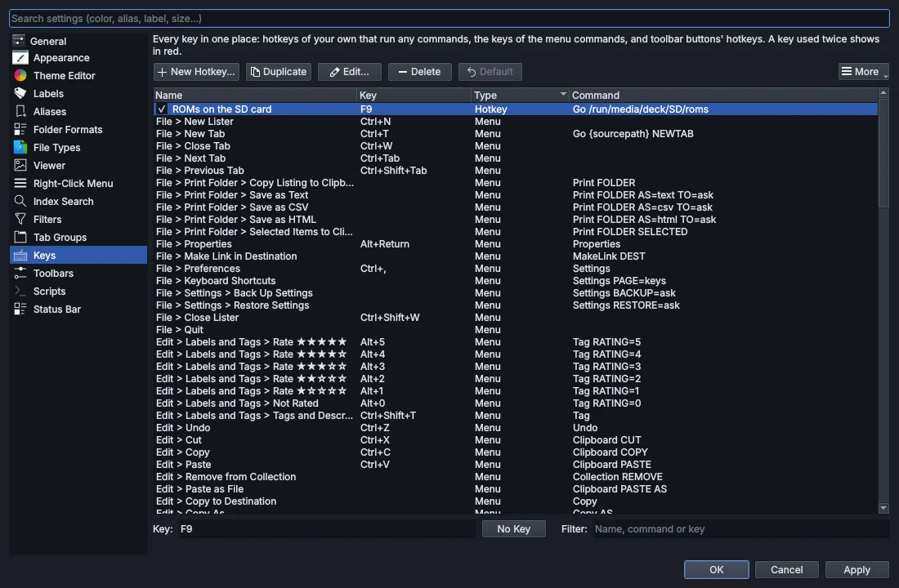Screen dimensions: 899x588
Task: Confirm with the OK button
Action: coord(716,570)
